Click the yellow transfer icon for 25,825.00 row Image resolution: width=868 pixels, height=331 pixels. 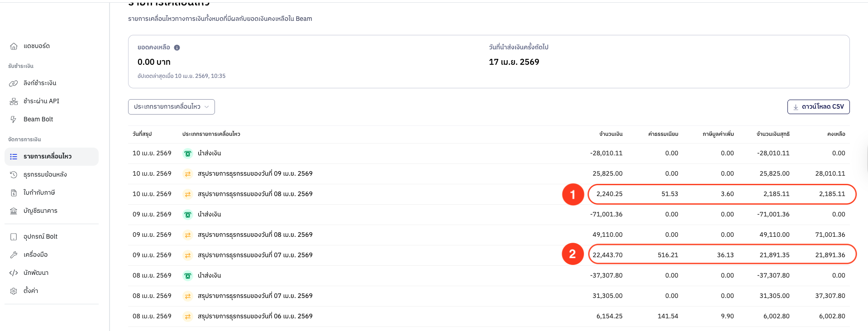[x=188, y=174]
